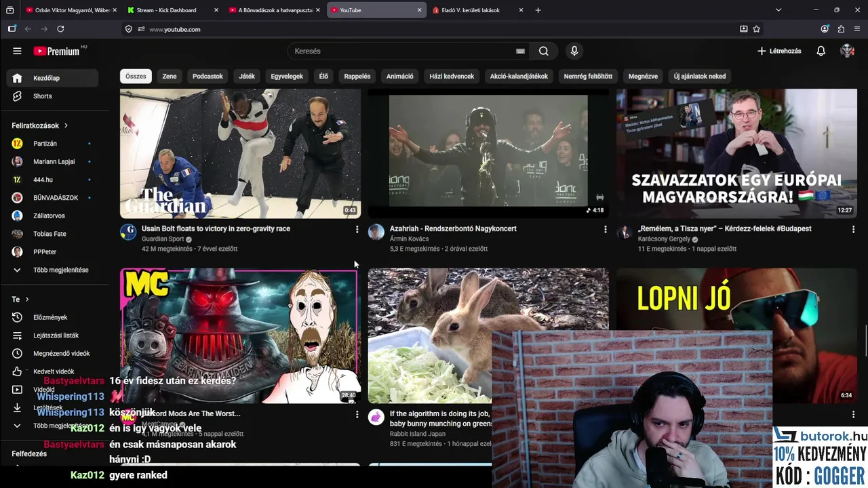Select the Játék filter chip

pos(247,76)
